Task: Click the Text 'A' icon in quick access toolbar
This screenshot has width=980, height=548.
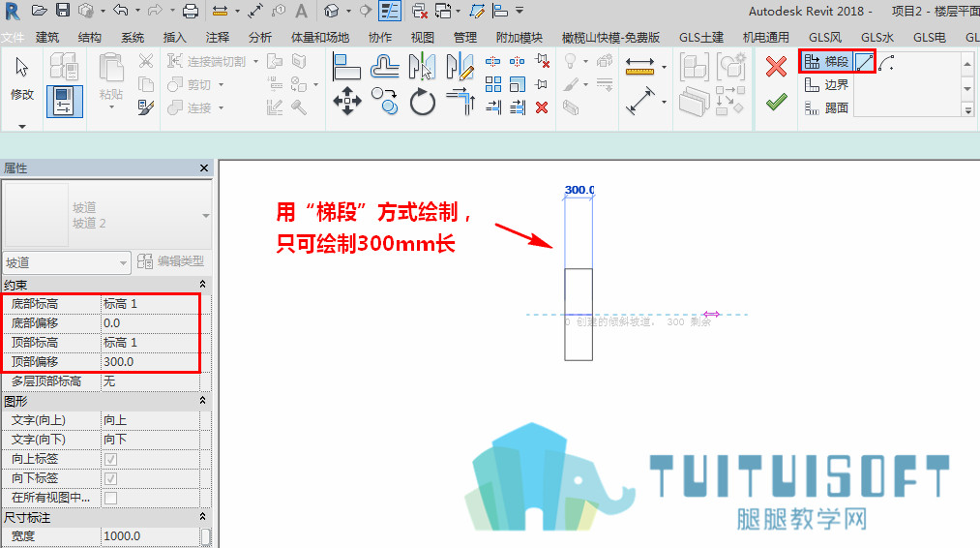Action: coord(301,11)
